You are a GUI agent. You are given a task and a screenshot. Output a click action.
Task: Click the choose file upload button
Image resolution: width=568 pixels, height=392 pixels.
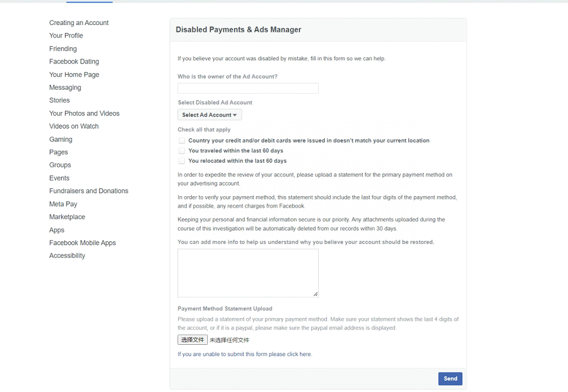coord(192,340)
